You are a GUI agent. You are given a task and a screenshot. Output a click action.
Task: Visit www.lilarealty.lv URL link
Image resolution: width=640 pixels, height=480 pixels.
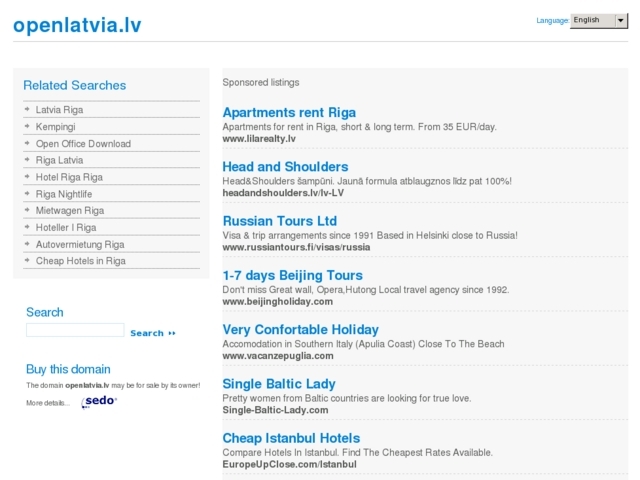click(259, 139)
